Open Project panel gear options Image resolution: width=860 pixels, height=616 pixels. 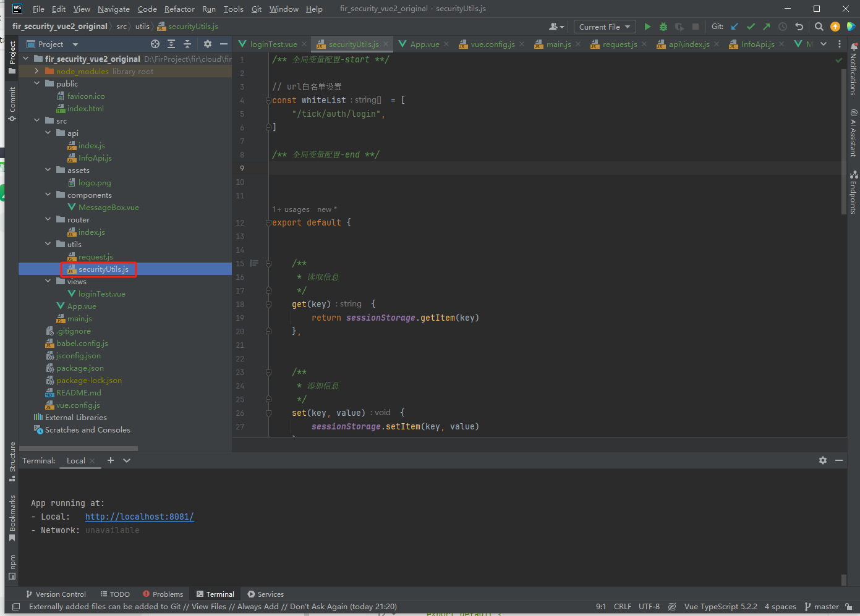pyautogui.click(x=208, y=44)
